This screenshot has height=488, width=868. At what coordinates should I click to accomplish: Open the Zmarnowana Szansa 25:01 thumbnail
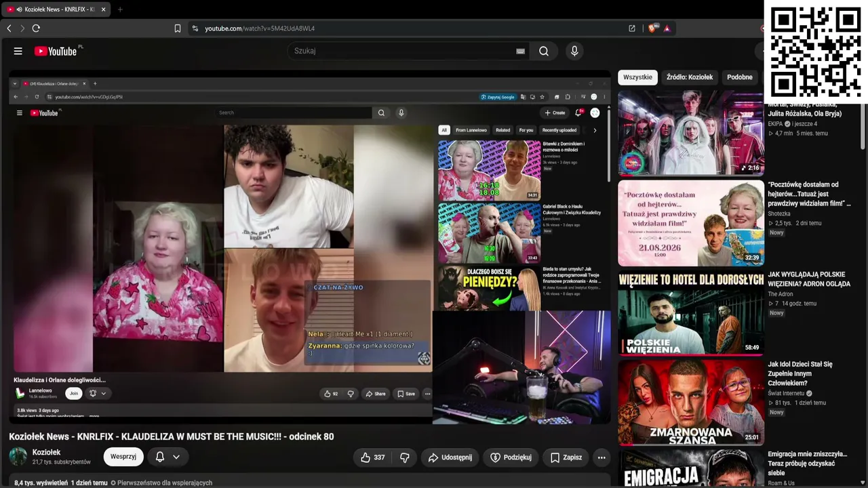click(690, 403)
